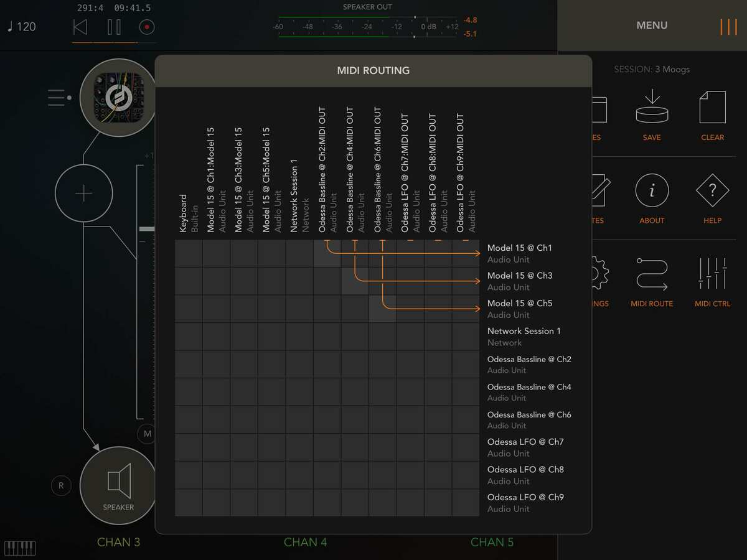
Task: Click the Odessa LFO @ Ch8 destination row
Action: click(x=525, y=475)
